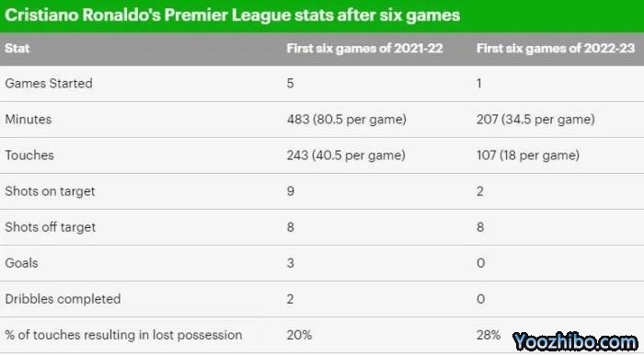Open the Yoozhibo.com watermark link
The height and width of the screenshot is (356, 644).
click(x=575, y=341)
